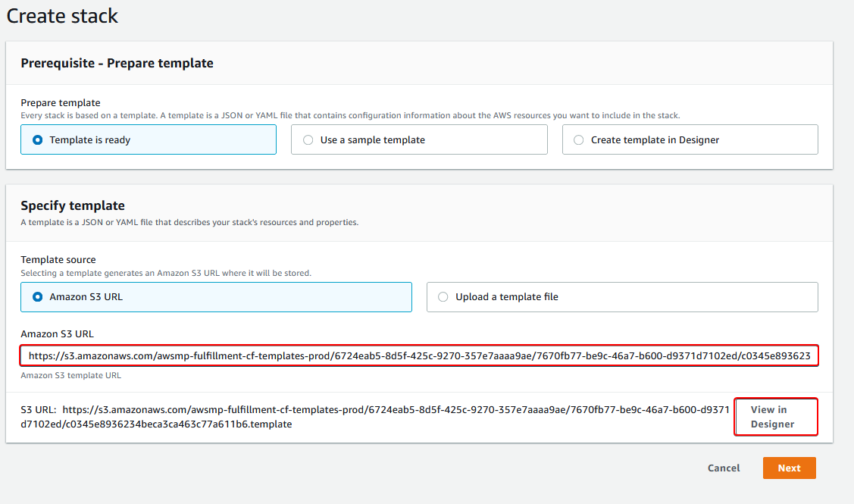Cancel the stack creation
The height and width of the screenshot is (504, 854).
pyautogui.click(x=723, y=468)
